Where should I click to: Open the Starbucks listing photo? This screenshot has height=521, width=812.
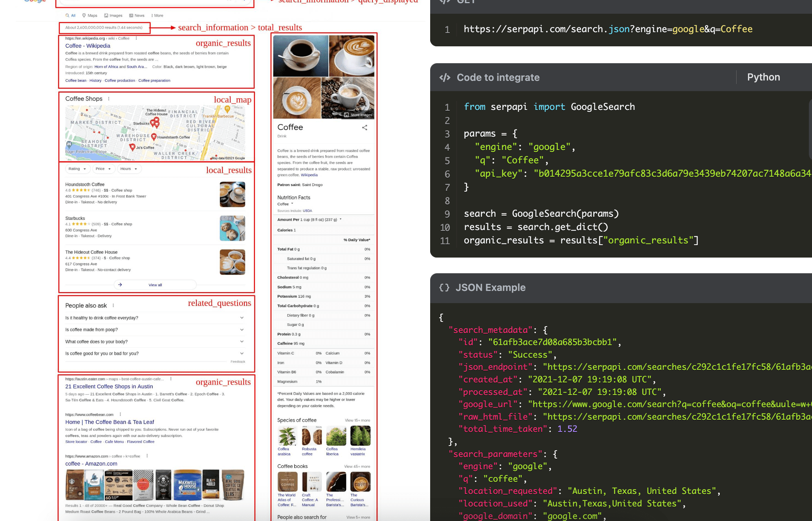pos(232,228)
